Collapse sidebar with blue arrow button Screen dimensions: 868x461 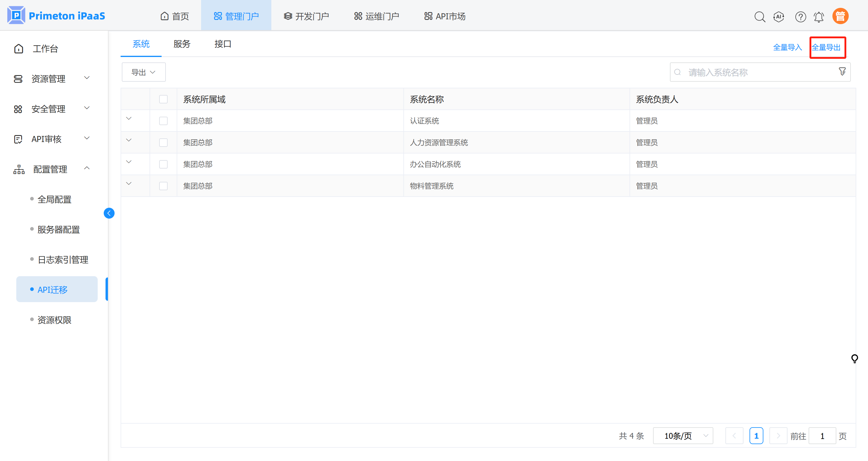[x=109, y=213]
